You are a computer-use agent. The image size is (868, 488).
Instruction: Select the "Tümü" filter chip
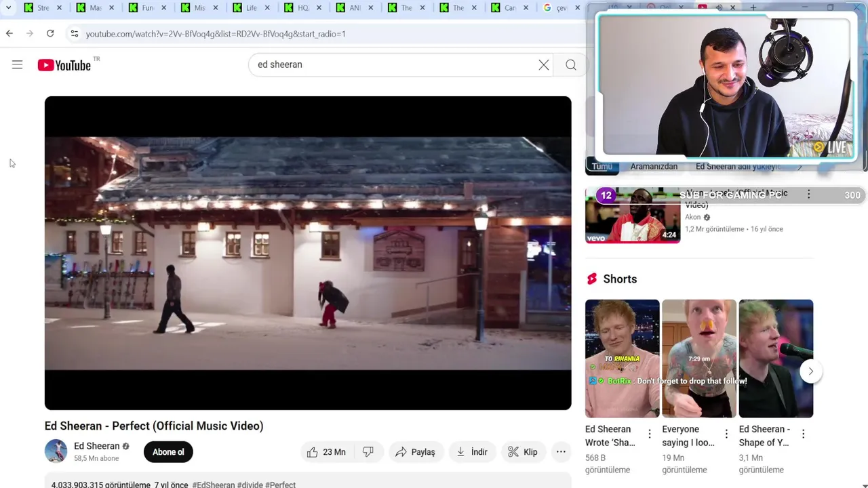pos(602,167)
